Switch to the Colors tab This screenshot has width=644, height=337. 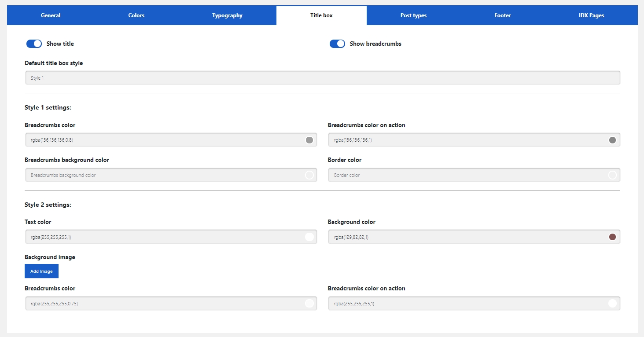click(136, 15)
